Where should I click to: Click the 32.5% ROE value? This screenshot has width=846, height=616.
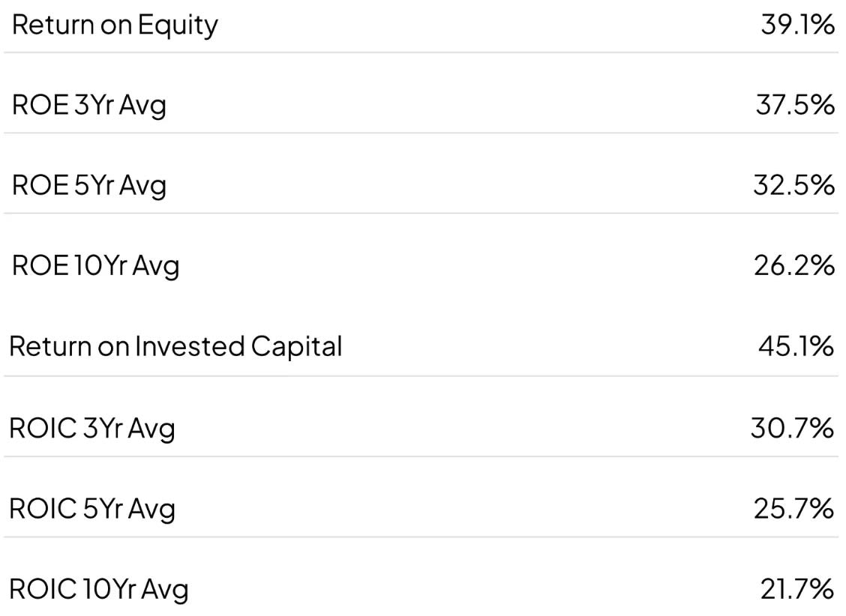click(794, 185)
